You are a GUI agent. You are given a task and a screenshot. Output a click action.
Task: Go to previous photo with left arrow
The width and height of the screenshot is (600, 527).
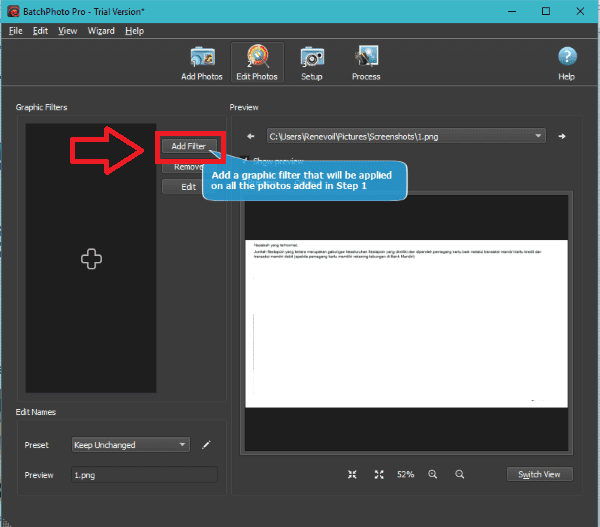[252, 136]
